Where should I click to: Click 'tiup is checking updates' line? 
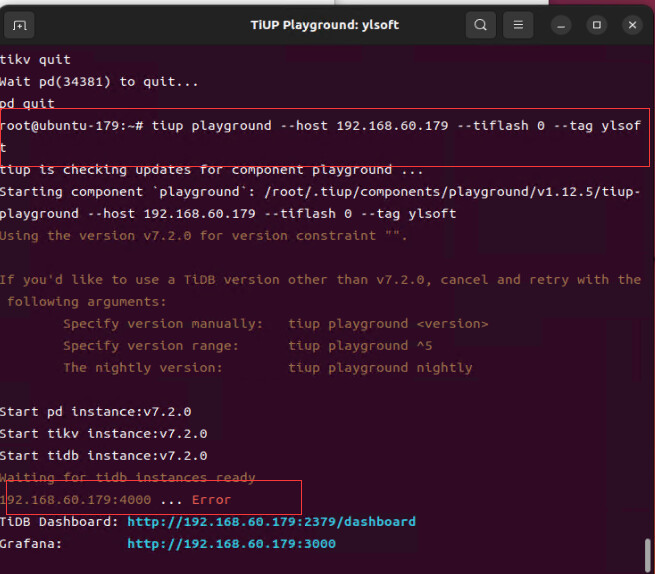pyautogui.click(x=211, y=170)
